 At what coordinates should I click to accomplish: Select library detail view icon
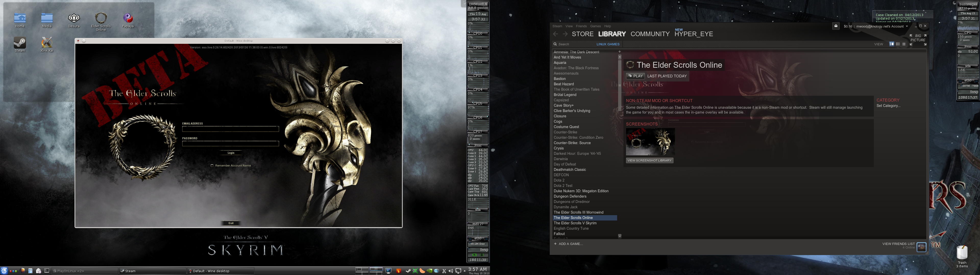pos(891,44)
